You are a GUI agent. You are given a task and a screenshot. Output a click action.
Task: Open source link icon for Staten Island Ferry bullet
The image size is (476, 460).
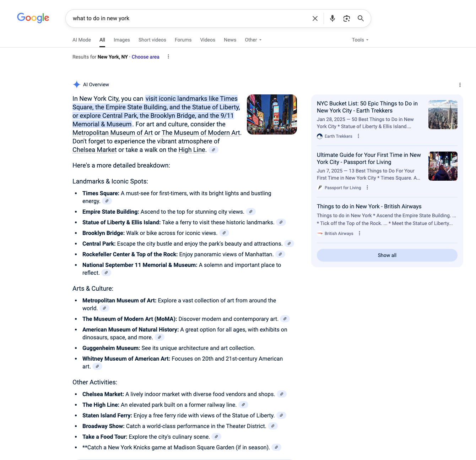(x=281, y=415)
